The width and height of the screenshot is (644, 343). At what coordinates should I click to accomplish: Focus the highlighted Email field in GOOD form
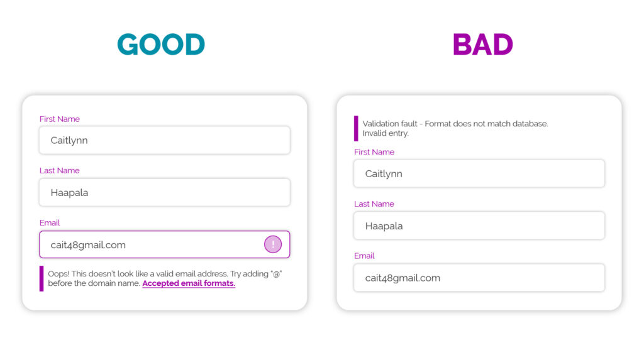pyautogui.click(x=151, y=244)
